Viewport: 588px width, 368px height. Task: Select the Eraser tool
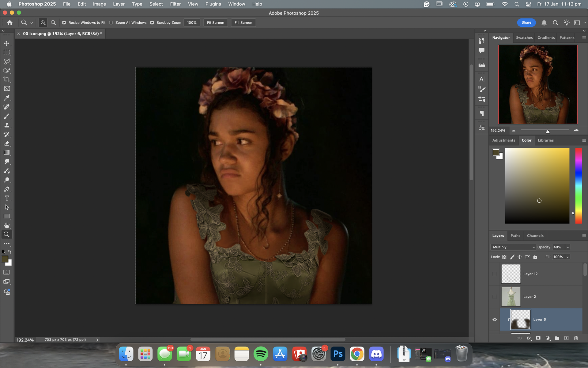pyautogui.click(x=6, y=144)
